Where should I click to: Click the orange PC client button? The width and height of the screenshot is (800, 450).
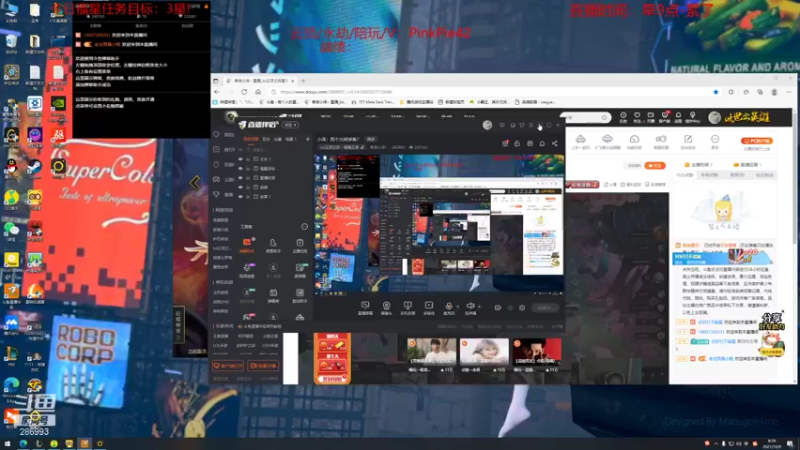757,141
